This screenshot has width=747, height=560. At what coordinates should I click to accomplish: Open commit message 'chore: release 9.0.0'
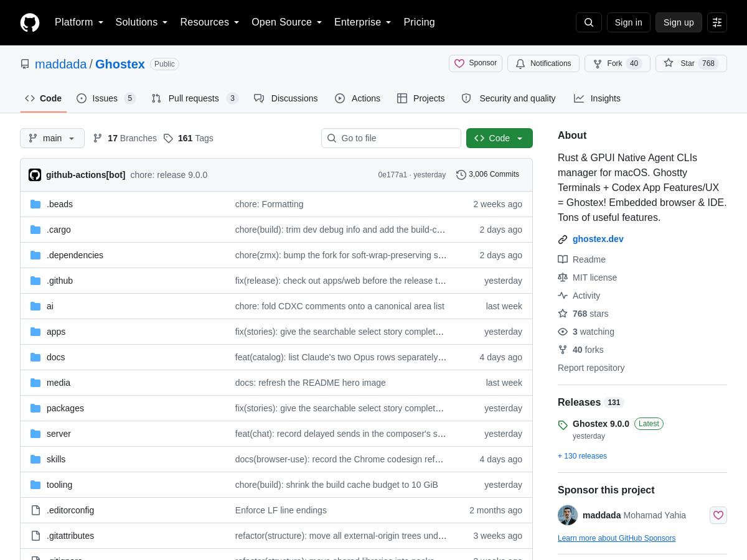click(169, 175)
